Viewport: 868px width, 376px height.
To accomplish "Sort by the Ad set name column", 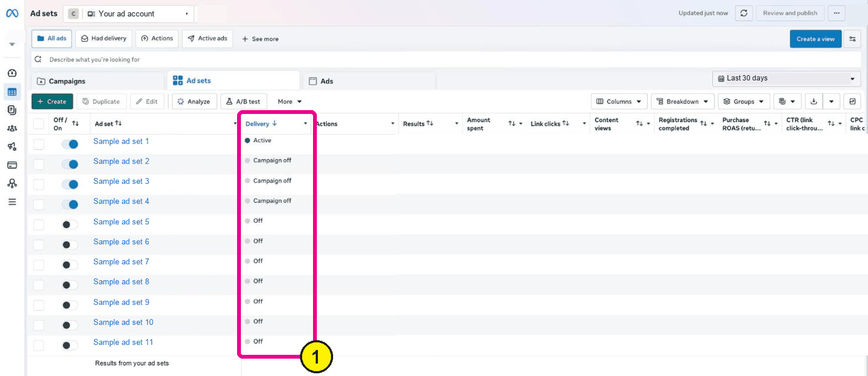I will click(118, 124).
